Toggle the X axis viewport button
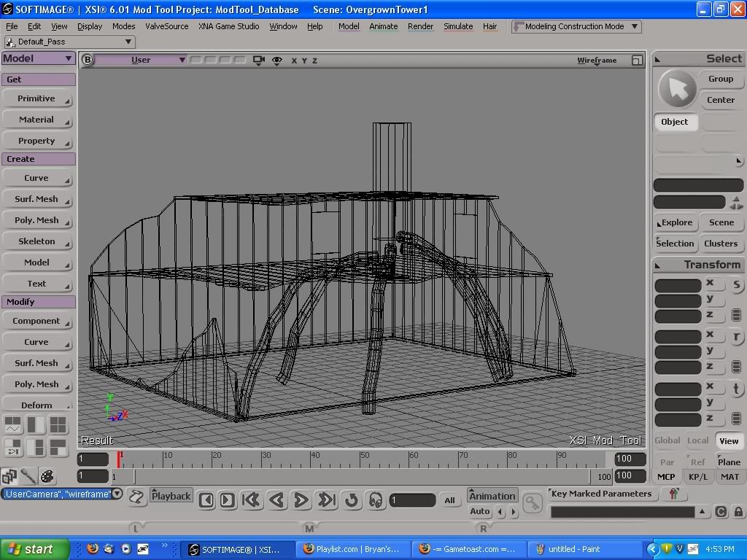747x560 pixels. [x=294, y=61]
